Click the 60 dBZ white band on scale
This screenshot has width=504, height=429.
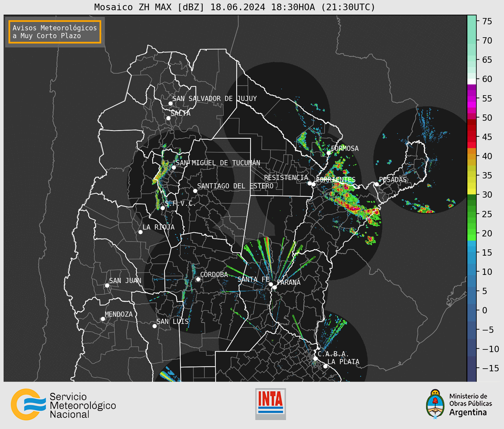coord(472,81)
